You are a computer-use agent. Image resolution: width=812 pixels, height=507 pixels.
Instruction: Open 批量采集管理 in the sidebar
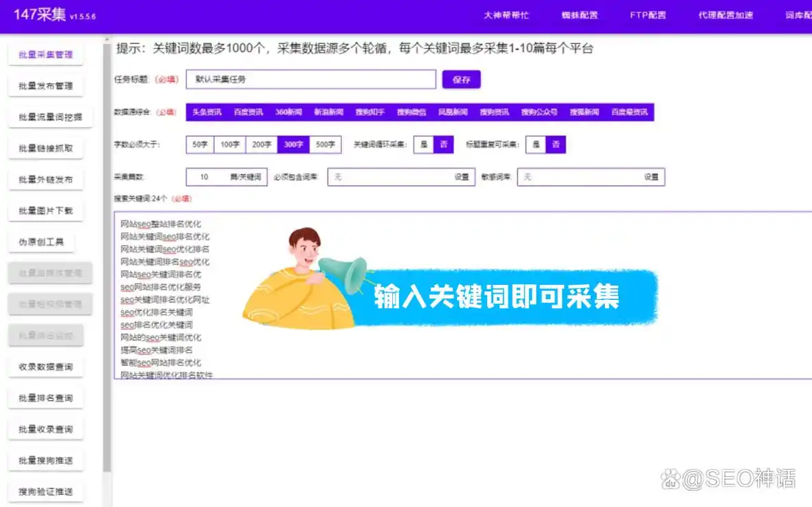pyautogui.click(x=45, y=54)
